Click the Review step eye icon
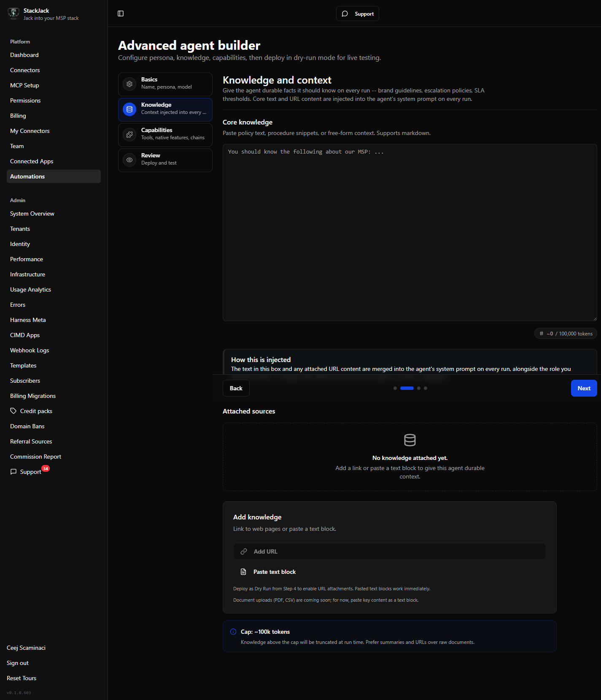601x700 pixels. [x=129, y=160]
